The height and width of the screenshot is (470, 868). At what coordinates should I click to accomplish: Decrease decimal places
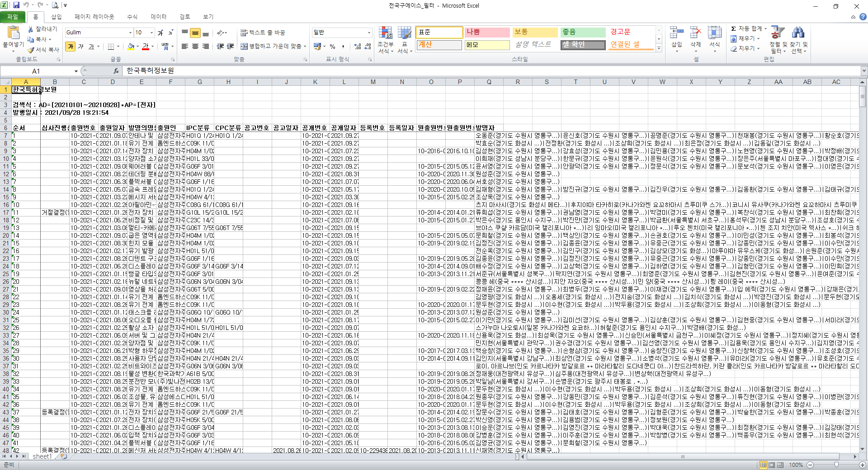[x=368, y=47]
